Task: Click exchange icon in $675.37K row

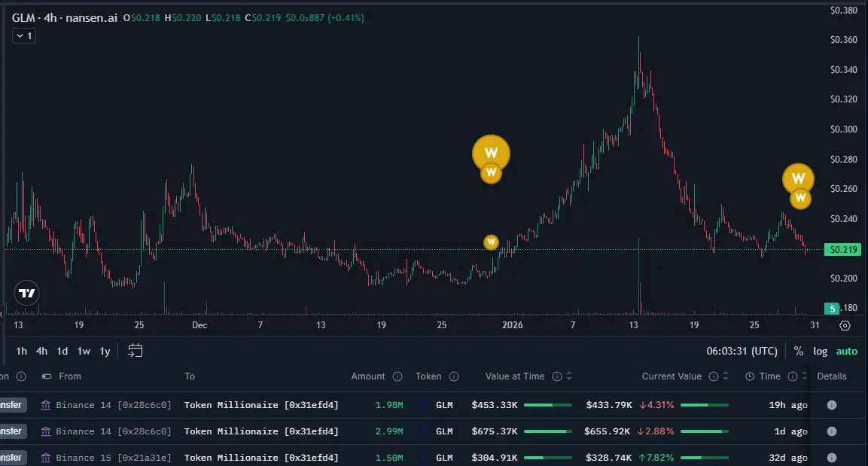Action: pyautogui.click(x=46, y=431)
